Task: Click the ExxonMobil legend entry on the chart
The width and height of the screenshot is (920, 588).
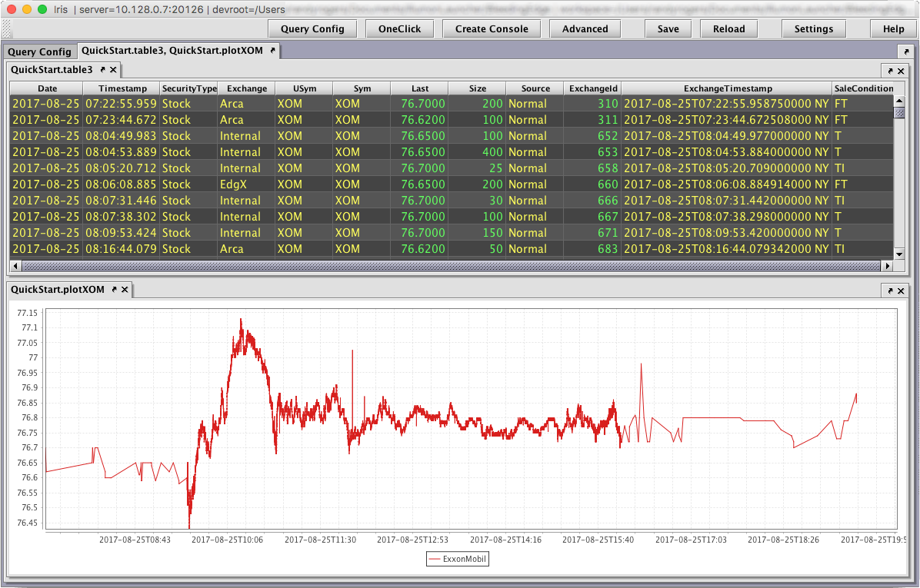Action: (458, 559)
